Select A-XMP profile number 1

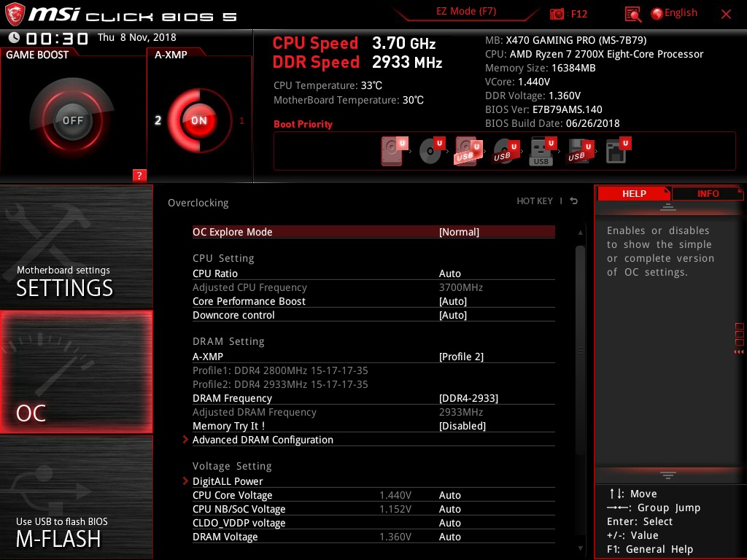pos(241,121)
